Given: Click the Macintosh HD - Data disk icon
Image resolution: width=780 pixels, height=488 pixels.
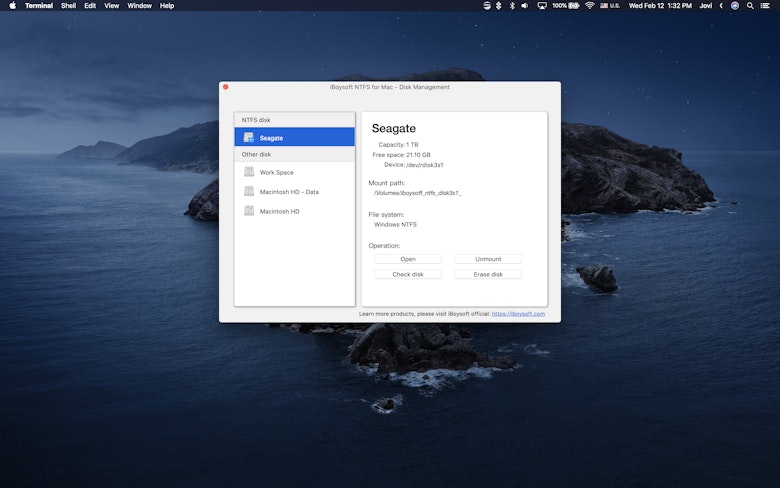Looking at the screenshot, I should click(249, 191).
